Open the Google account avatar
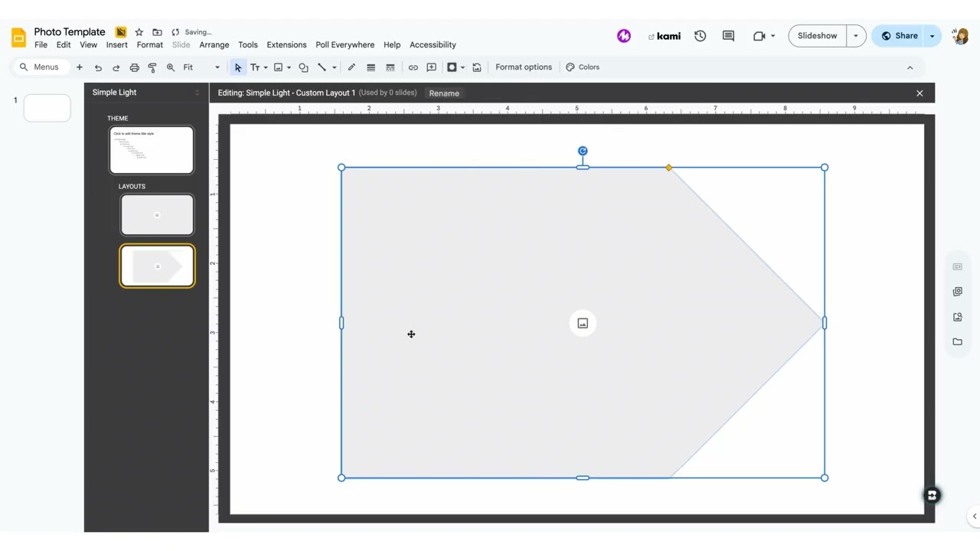Screen dimensions: 980x551 (x=961, y=36)
